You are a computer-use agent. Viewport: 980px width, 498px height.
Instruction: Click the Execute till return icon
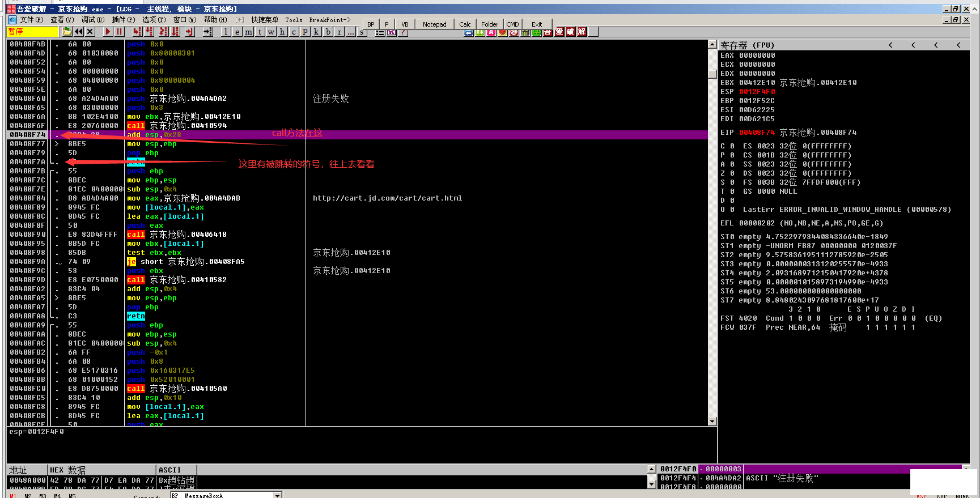point(190,32)
